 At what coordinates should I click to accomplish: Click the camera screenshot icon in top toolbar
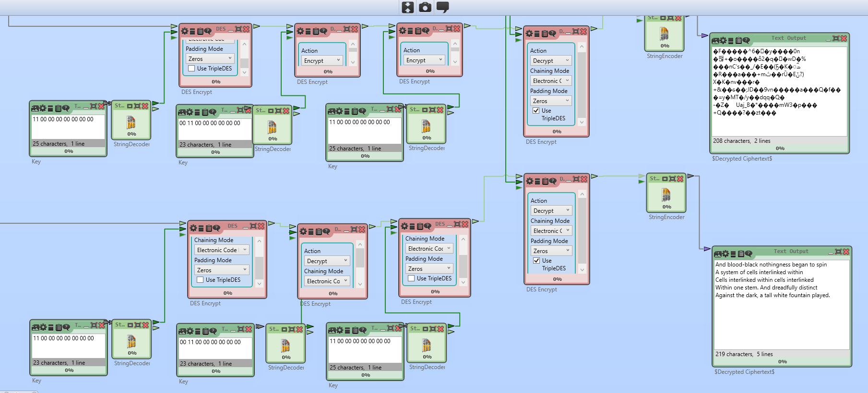coord(425,7)
